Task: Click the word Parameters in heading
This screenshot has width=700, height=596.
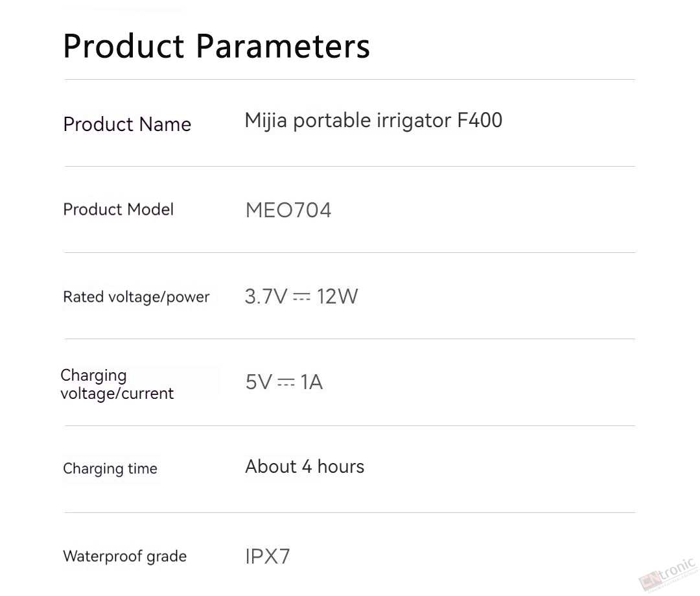Action: coord(283,45)
